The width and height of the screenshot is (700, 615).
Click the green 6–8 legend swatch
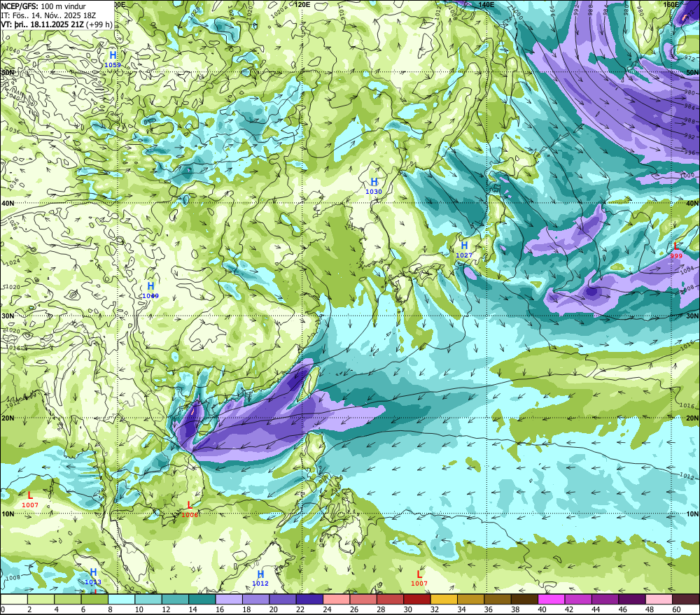pos(94,599)
